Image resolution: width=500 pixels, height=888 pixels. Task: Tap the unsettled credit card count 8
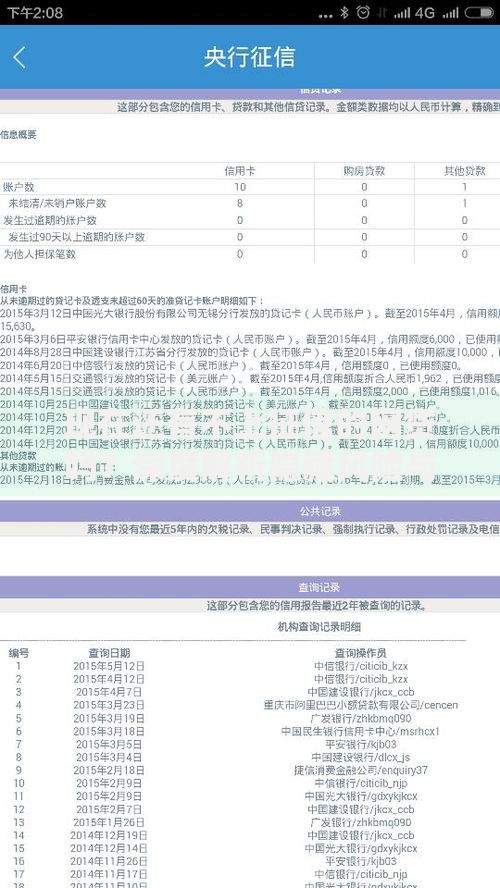pos(240,203)
